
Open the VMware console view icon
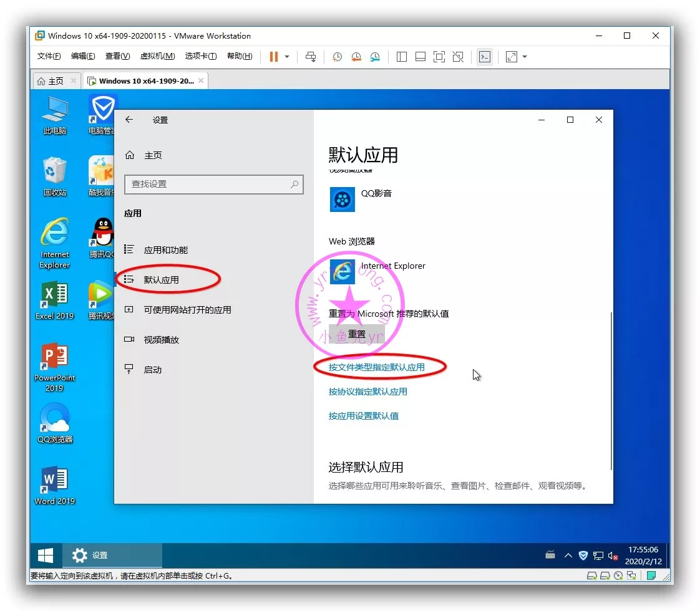click(x=484, y=57)
